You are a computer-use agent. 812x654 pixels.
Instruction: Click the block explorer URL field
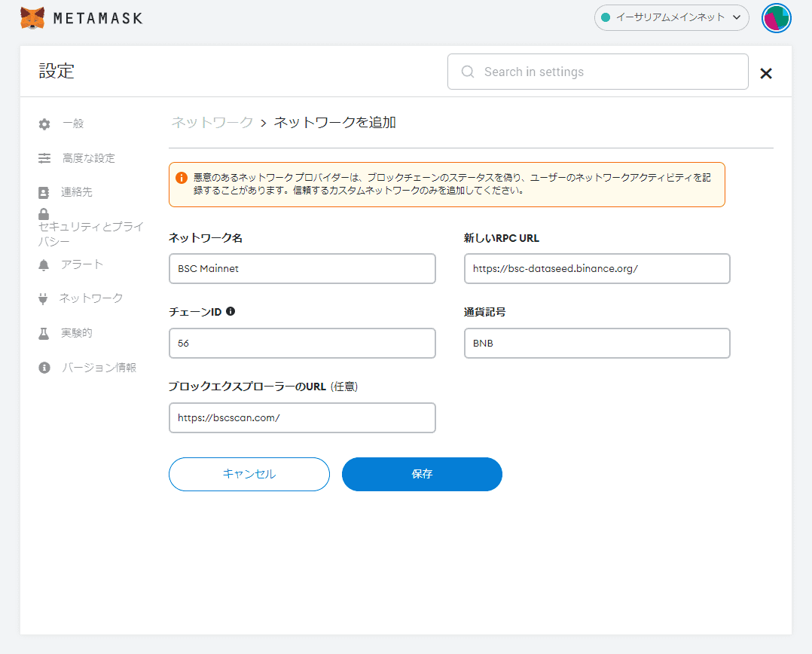pyautogui.click(x=302, y=418)
